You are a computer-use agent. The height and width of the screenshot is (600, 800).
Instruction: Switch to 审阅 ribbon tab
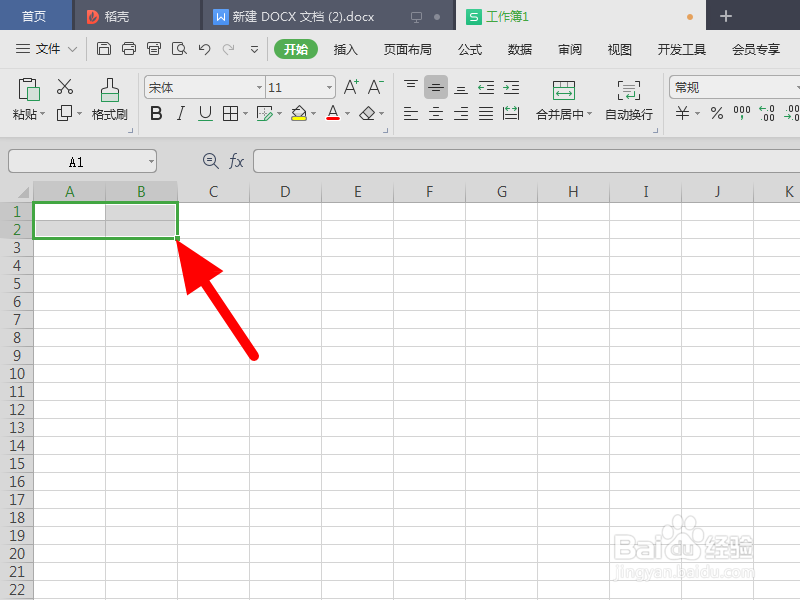(x=570, y=49)
